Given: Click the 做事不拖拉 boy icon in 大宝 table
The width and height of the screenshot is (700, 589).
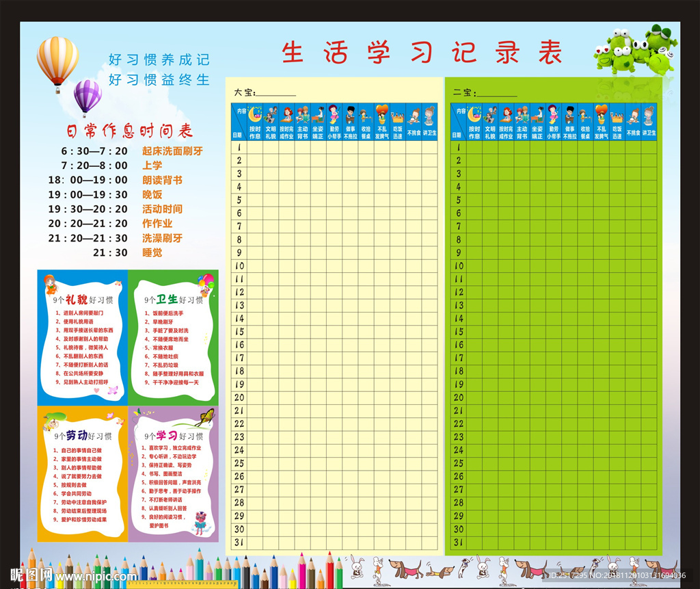Looking at the screenshot, I should tap(350, 115).
